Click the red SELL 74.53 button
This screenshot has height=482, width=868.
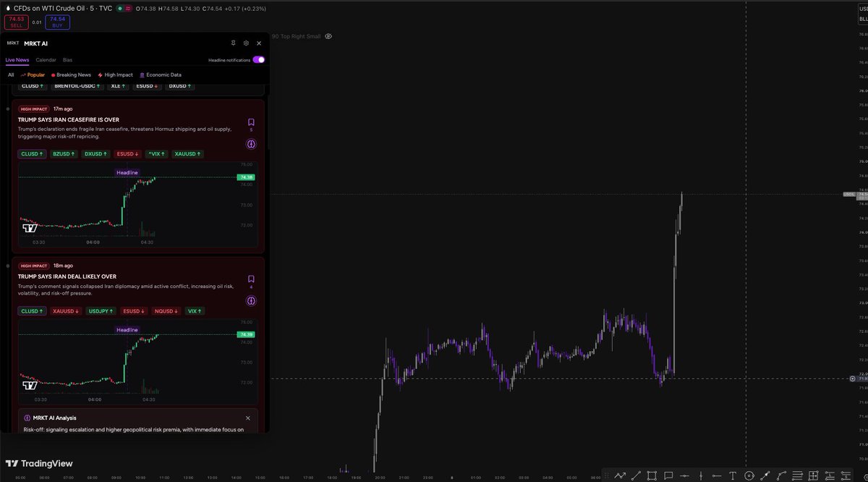coord(17,22)
